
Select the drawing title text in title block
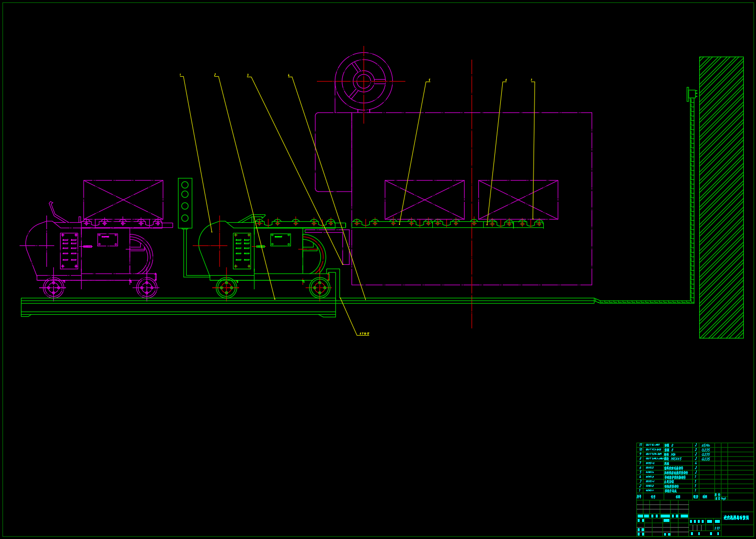point(736,517)
